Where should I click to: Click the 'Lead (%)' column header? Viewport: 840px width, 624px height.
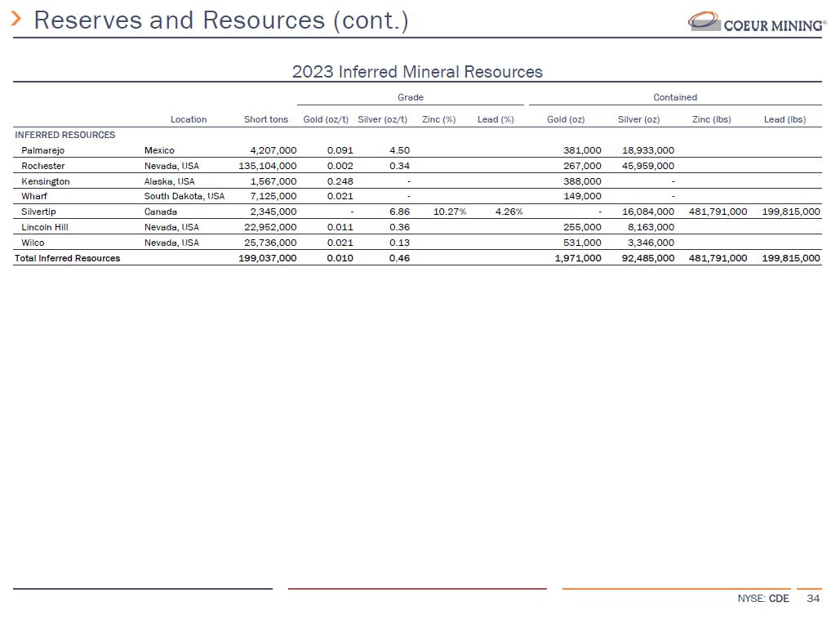[496, 119]
